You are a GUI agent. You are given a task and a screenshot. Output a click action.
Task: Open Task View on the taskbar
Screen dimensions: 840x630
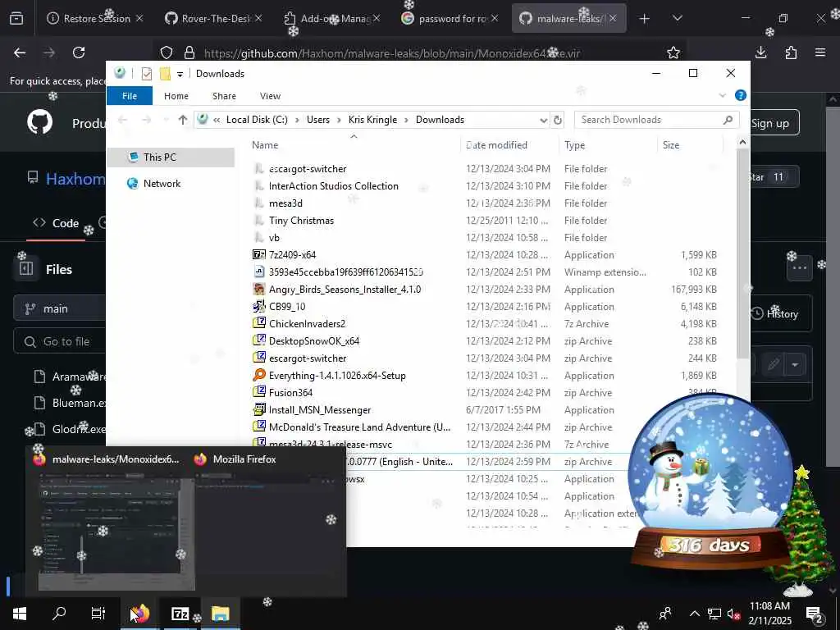pyautogui.click(x=98, y=614)
